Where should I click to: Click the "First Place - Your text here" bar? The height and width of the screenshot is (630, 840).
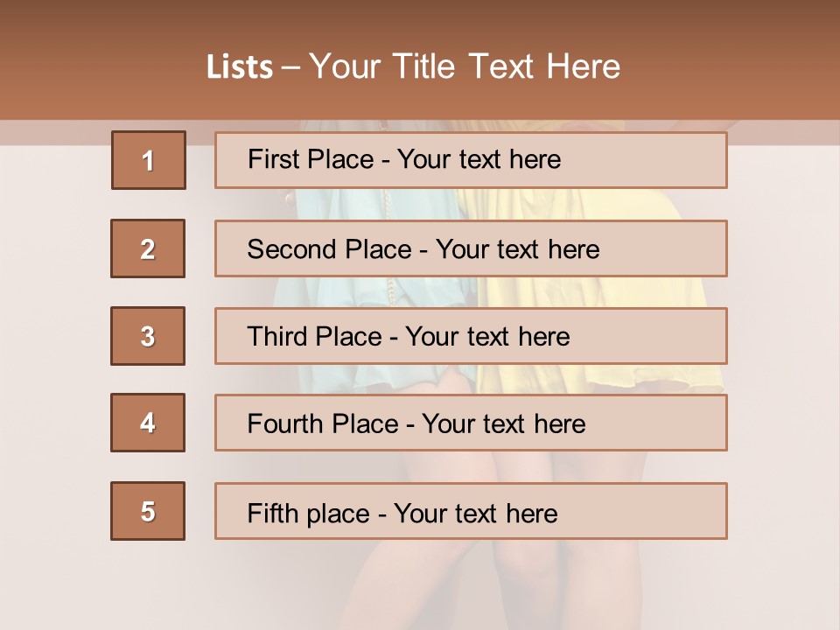click(471, 160)
